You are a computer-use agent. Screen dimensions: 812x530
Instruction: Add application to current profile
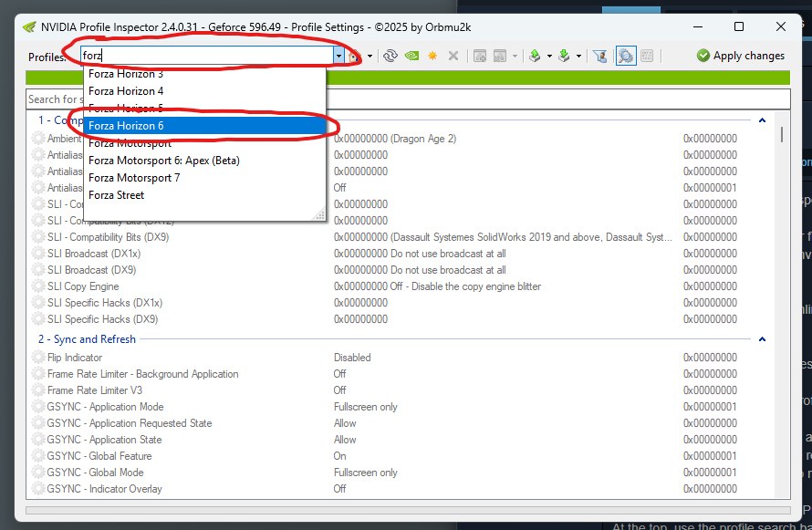click(x=480, y=56)
